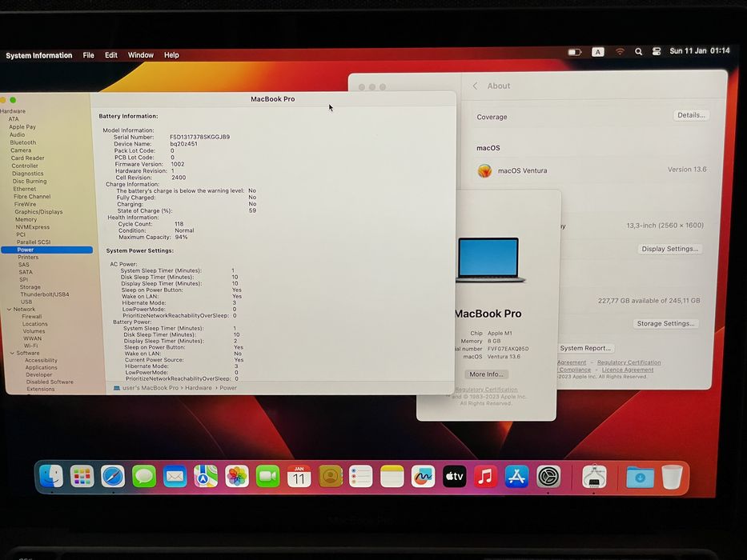
Task: Open Control Centre in menu bar
Action: pyautogui.click(x=656, y=51)
